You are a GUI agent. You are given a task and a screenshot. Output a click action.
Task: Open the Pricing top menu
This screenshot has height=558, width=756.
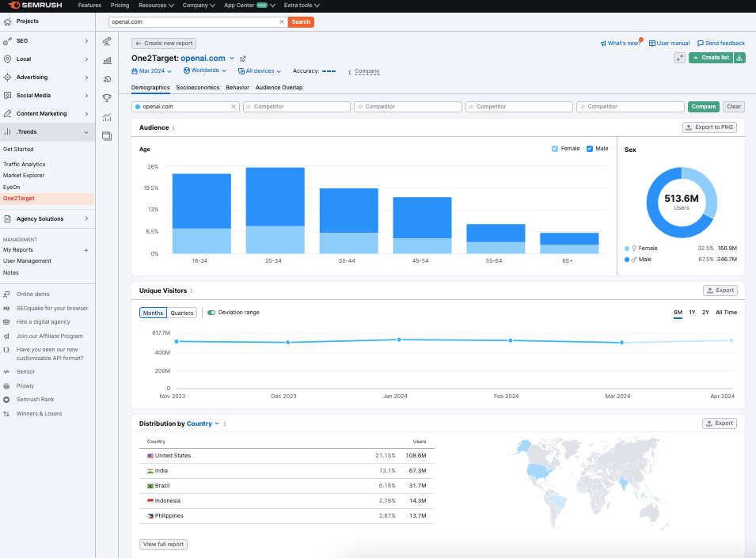(x=120, y=6)
